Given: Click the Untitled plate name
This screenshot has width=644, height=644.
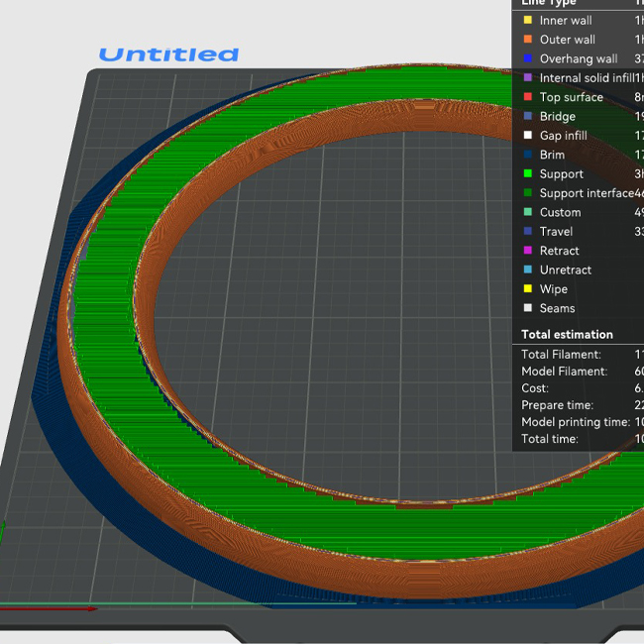Looking at the screenshot, I should click(168, 54).
